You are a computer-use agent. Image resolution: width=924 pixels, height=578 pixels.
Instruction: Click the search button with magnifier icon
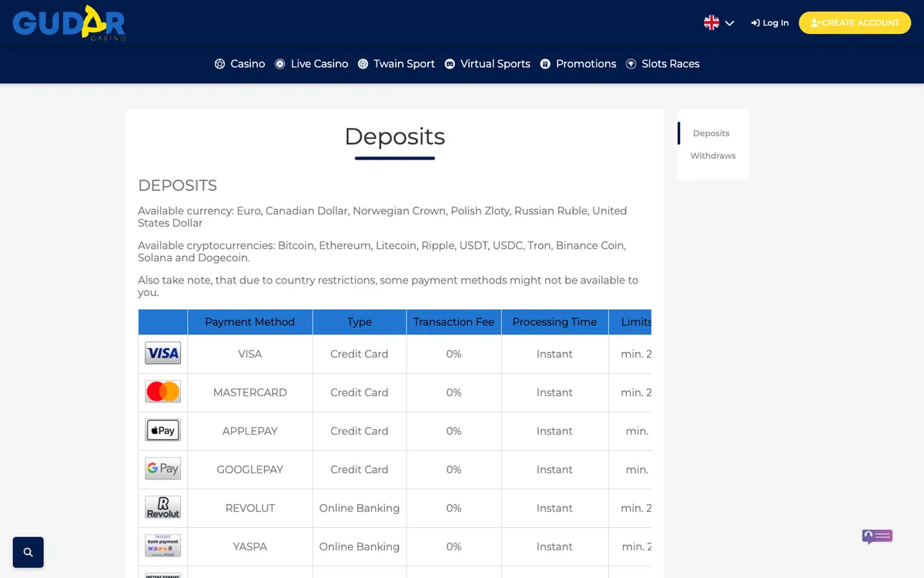(28, 552)
